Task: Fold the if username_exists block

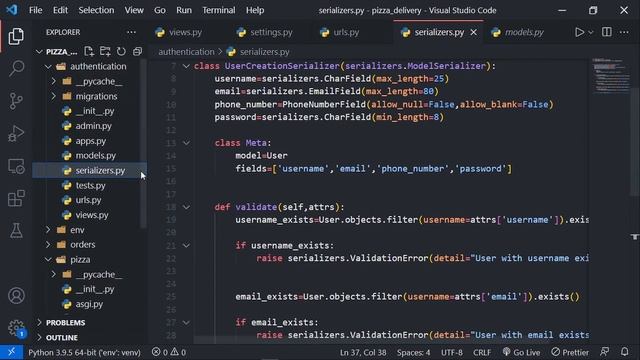Action: [186, 245]
